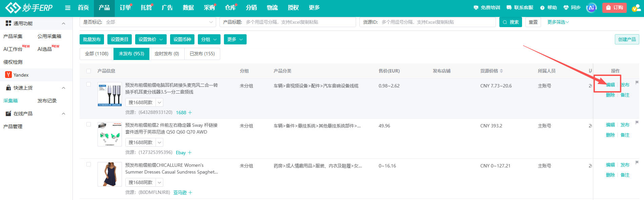Open the 更多 dropdown in batch toolbar
Viewport: 644px width, 200px height.
(235, 39)
